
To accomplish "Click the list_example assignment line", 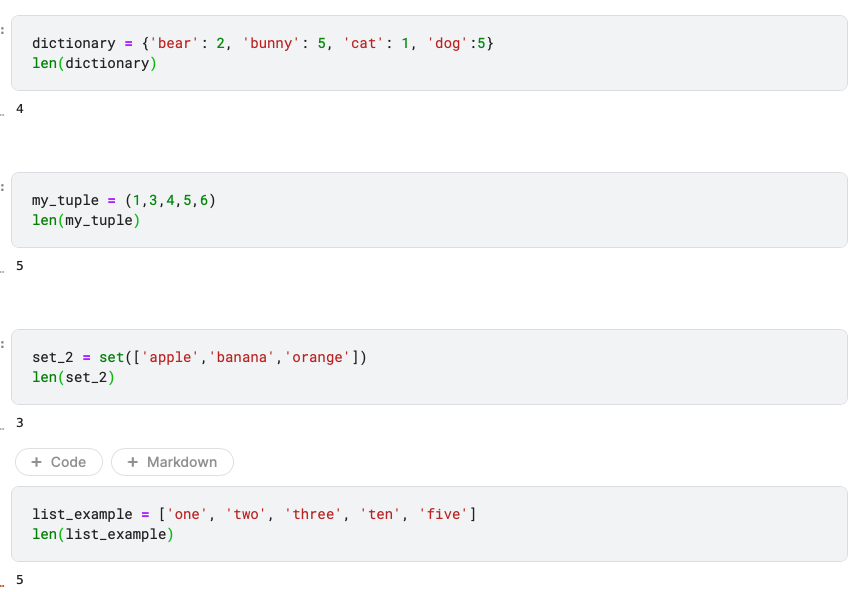I will click(x=254, y=514).
